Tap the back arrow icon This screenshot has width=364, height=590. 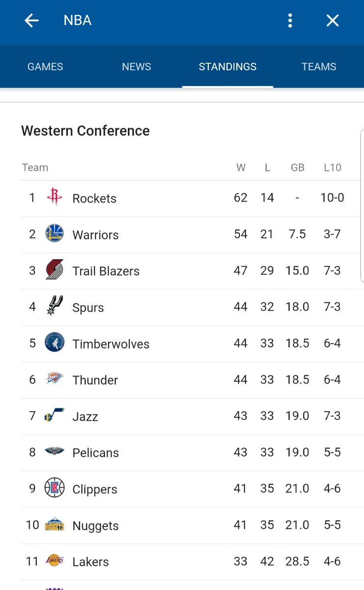tap(31, 21)
